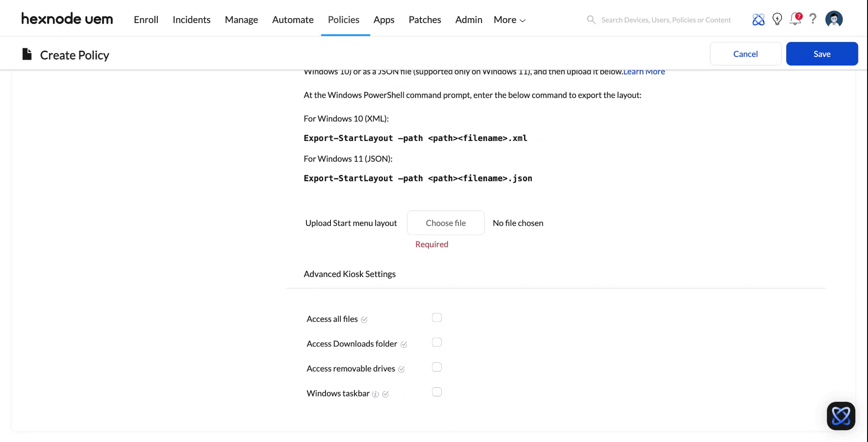Click the Hexnode atom icon in header

[x=759, y=19]
